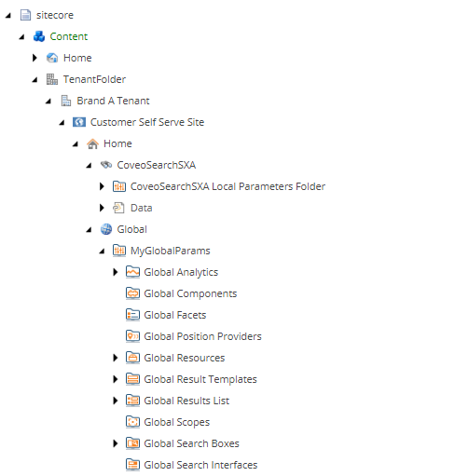This screenshot has height=476, width=455.
Task: Expand the Global Resources node
Action: tap(115, 358)
